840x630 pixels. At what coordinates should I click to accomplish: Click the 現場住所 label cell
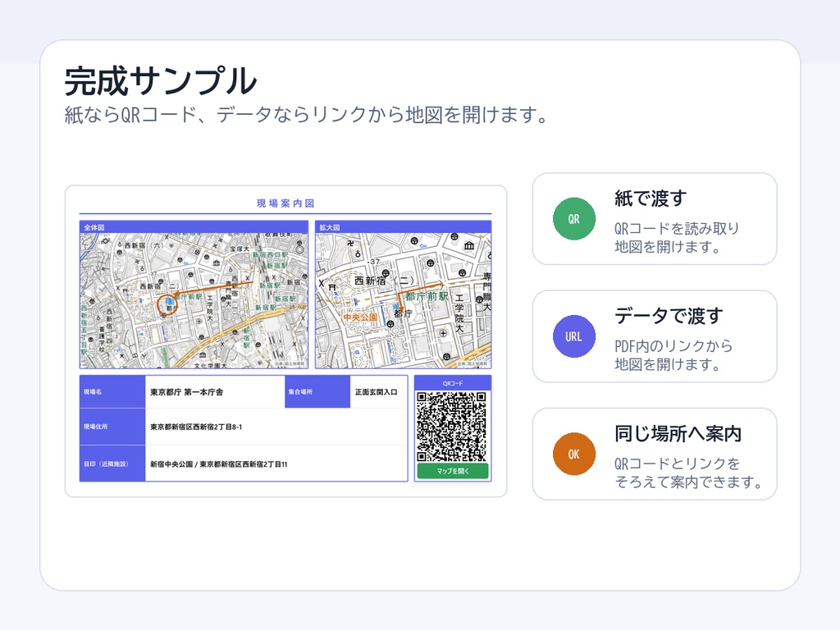click(x=112, y=427)
